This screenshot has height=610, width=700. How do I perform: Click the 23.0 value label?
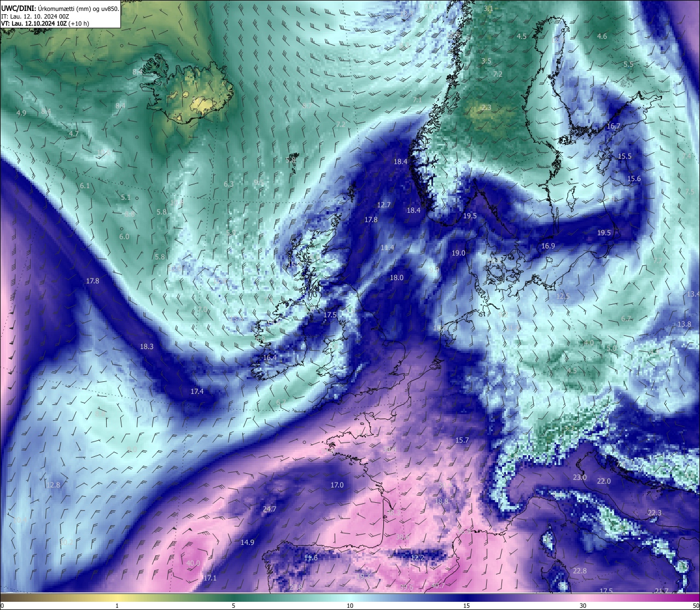[x=580, y=477]
